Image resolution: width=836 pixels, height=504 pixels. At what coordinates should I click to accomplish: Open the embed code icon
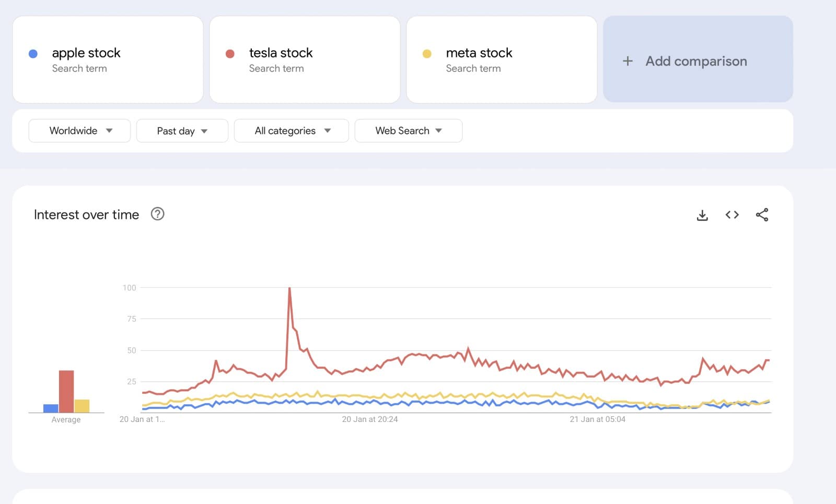coord(732,215)
